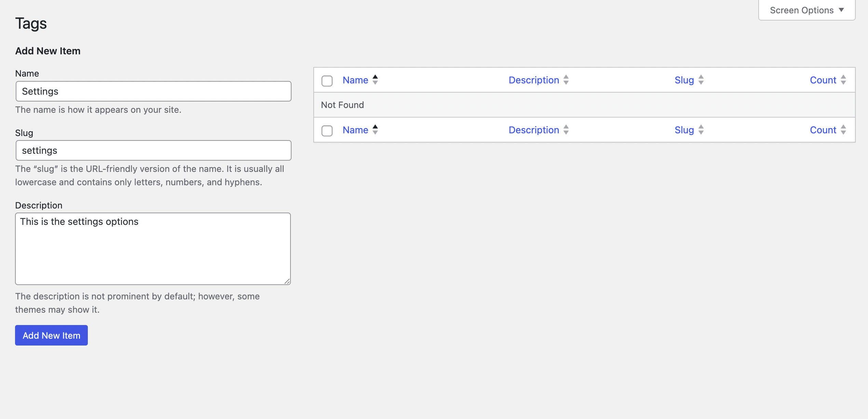Click sort arrows next to footer Count
Viewport: 868px width, 419px height.
(843, 130)
